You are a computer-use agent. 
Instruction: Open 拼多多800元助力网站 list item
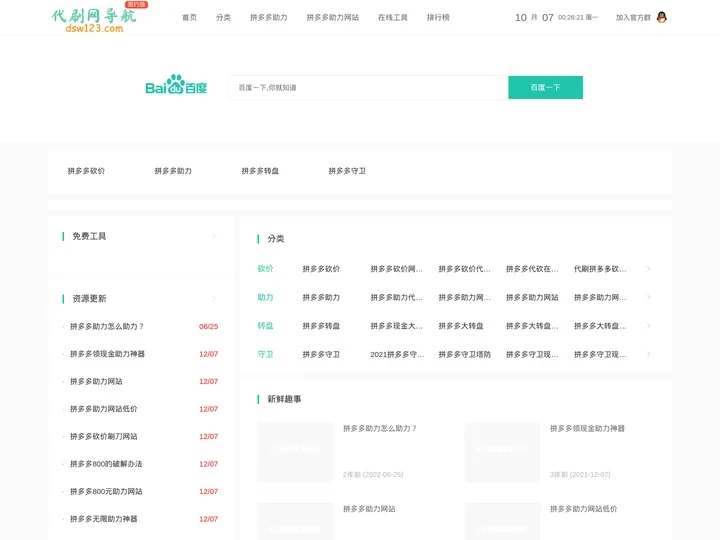(x=106, y=491)
